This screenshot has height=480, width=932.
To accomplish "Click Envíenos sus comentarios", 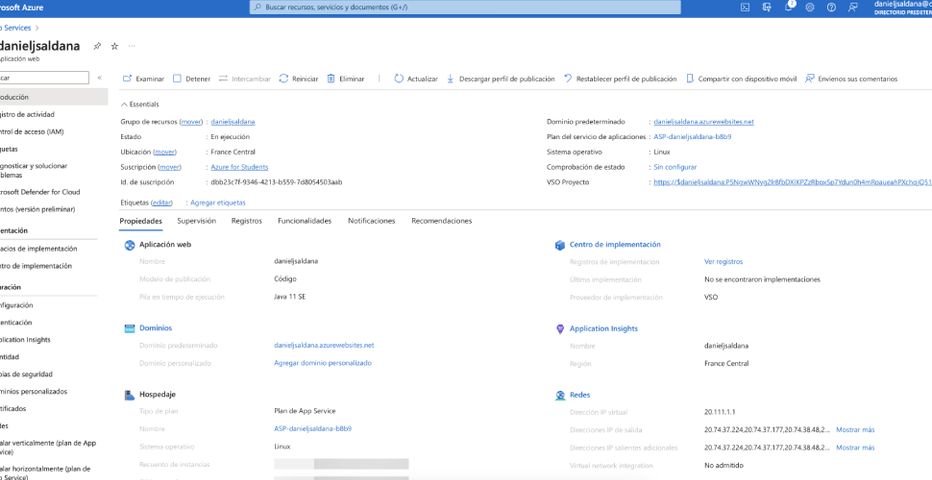I will (x=851, y=79).
